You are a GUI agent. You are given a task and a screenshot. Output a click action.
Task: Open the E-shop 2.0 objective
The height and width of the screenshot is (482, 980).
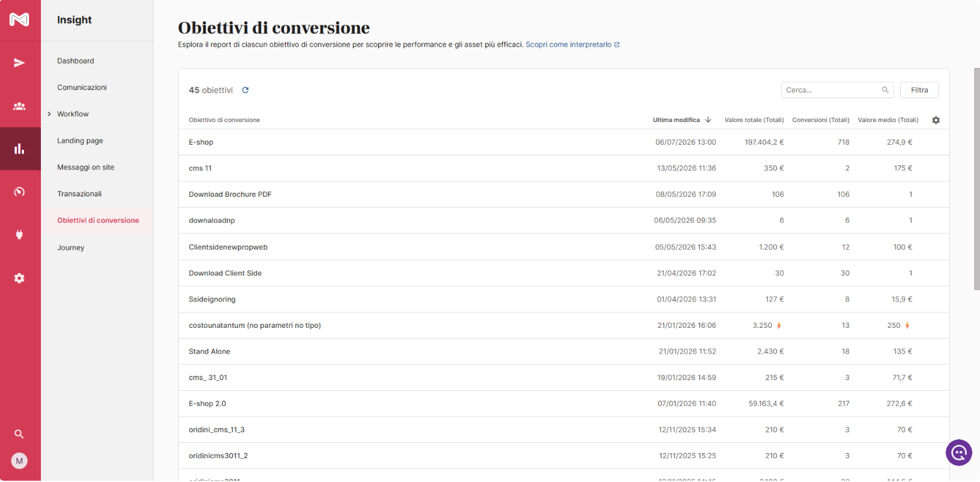click(x=208, y=404)
